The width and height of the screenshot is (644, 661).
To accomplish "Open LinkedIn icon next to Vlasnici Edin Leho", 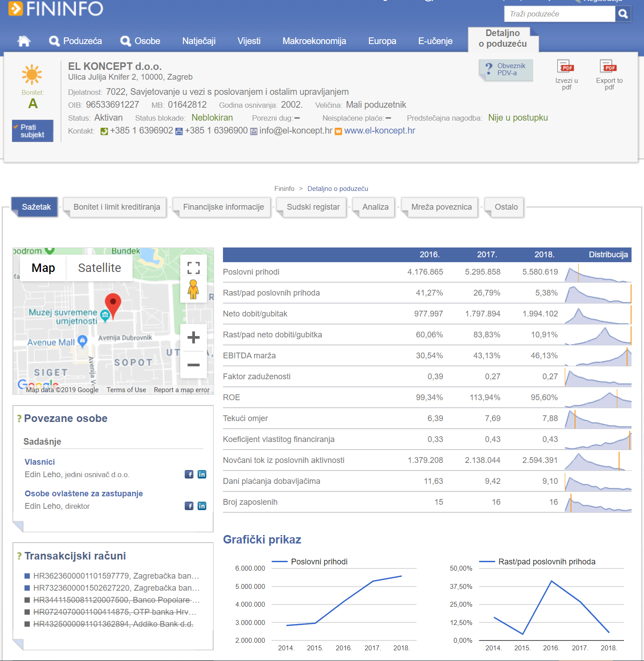I will tap(202, 474).
